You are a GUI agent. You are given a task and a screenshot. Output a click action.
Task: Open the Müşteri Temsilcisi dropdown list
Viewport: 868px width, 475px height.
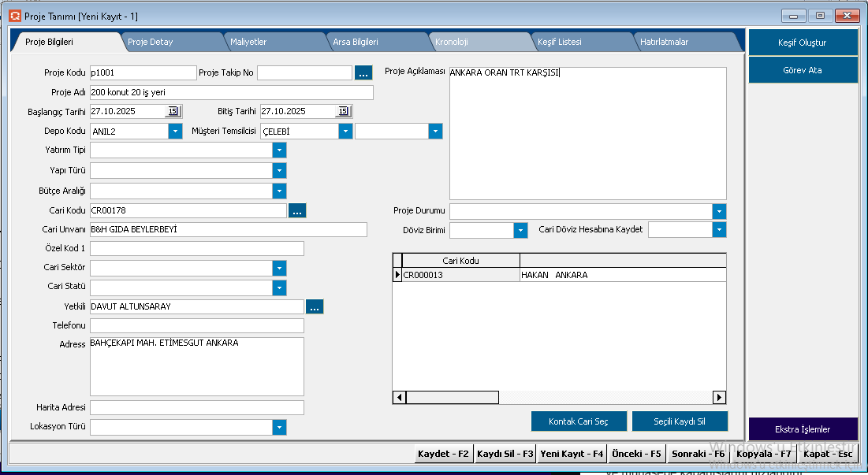(x=345, y=132)
